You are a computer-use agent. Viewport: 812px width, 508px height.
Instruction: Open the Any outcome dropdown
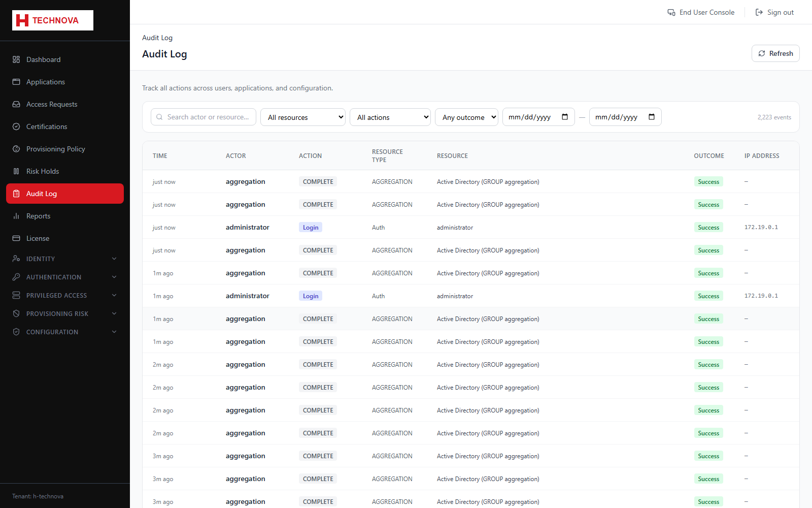tap(467, 117)
